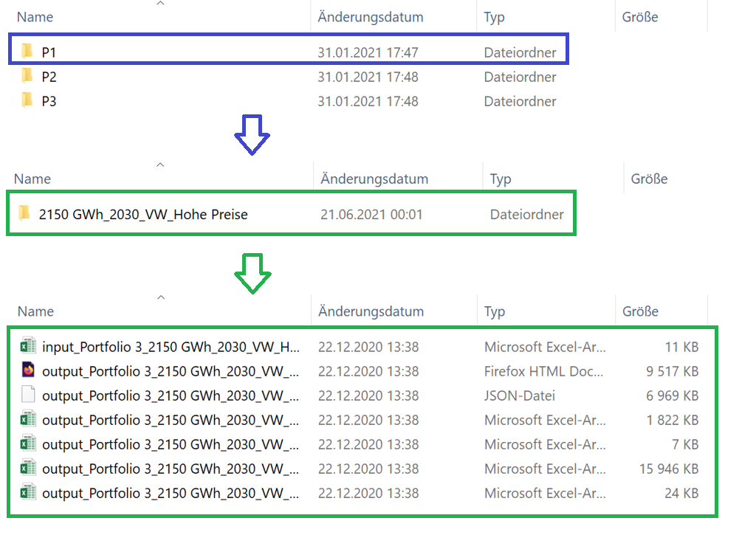Toggle sort arrow above top Name column

coord(160,4)
